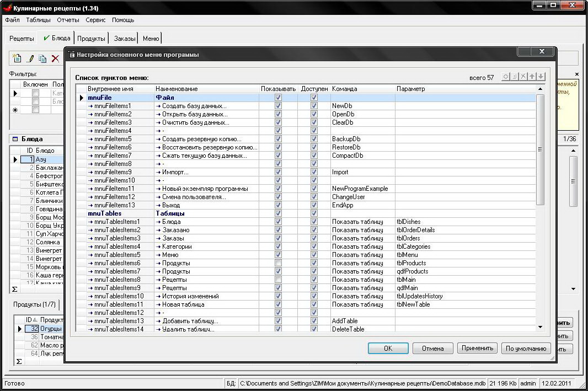The height and width of the screenshot is (391, 588).
Task: Click the new record icon in main toolbar
Action: point(17,58)
